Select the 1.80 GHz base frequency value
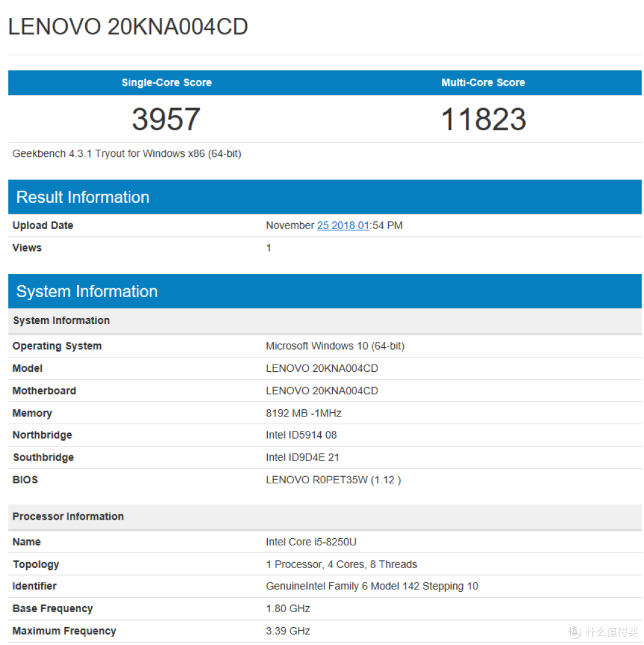This screenshot has height=645, width=644. click(x=288, y=609)
